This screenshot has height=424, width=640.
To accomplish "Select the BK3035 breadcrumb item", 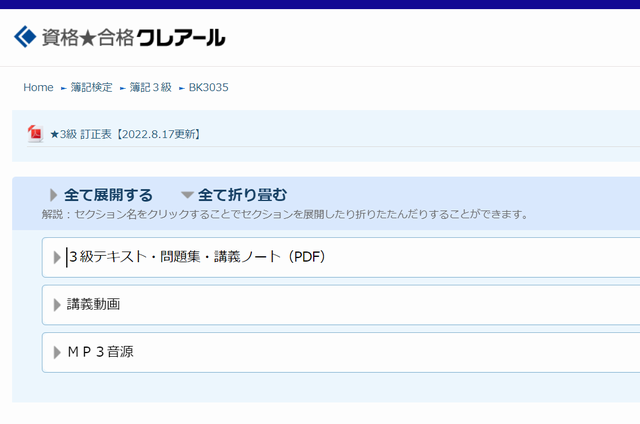I will coord(209,88).
